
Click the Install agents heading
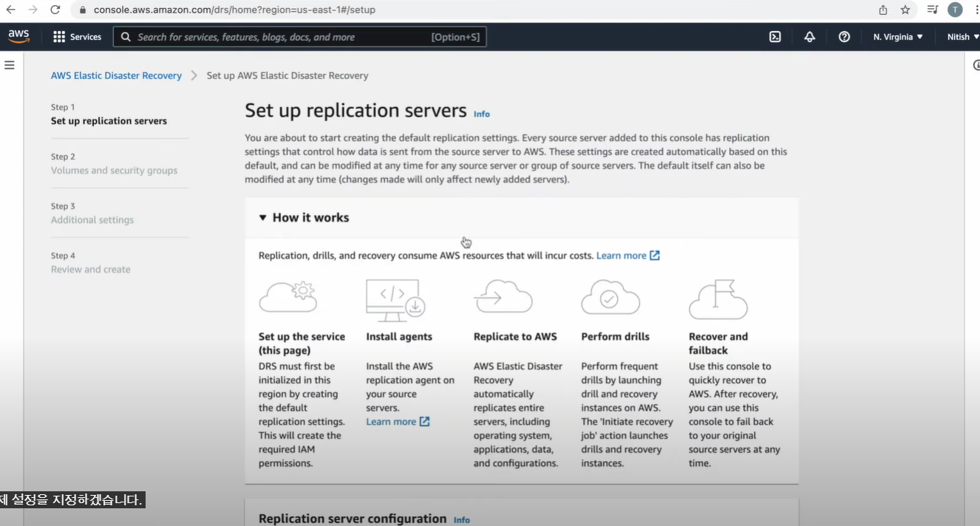tap(399, 337)
